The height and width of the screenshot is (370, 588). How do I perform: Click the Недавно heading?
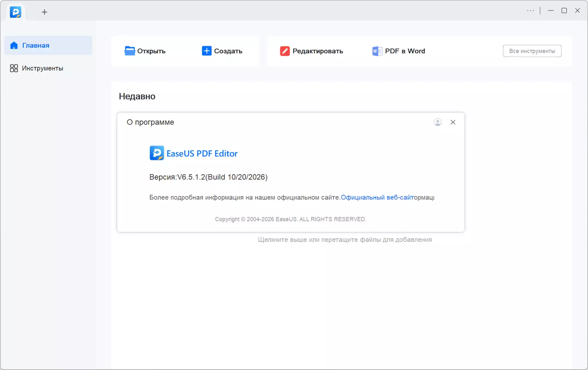click(137, 96)
